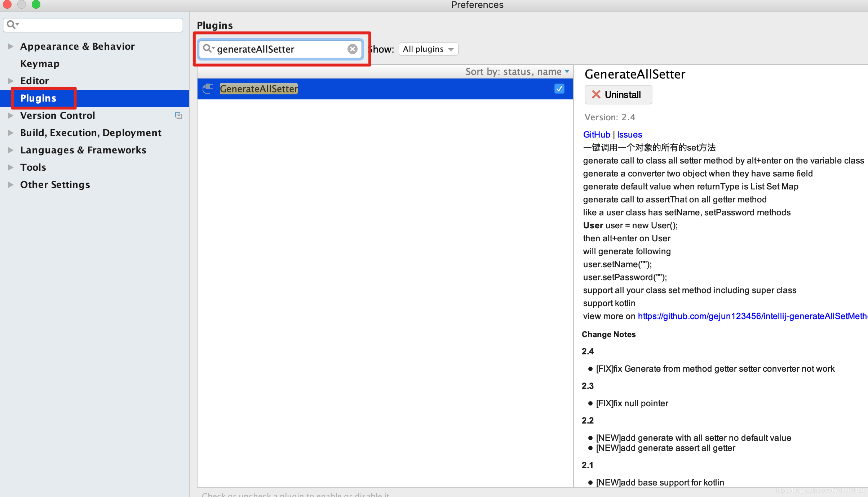Open the Keymap settings page
The height and width of the screenshot is (497, 868).
pos(40,63)
